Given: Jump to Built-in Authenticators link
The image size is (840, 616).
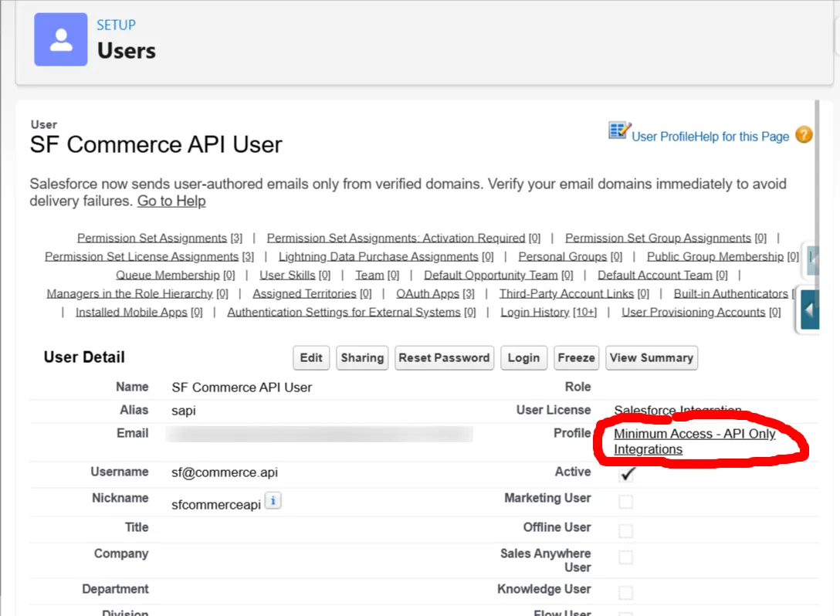Looking at the screenshot, I should (x=733, y=293).
